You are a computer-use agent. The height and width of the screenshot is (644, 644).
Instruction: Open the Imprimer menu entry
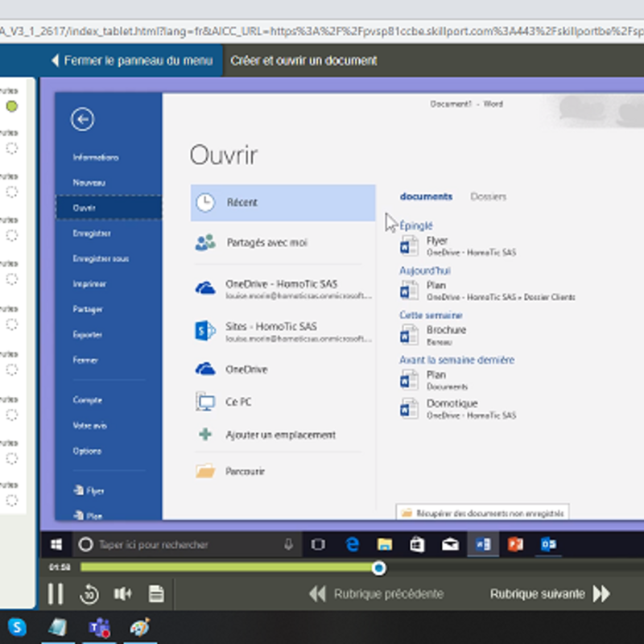tap(89, 284)
